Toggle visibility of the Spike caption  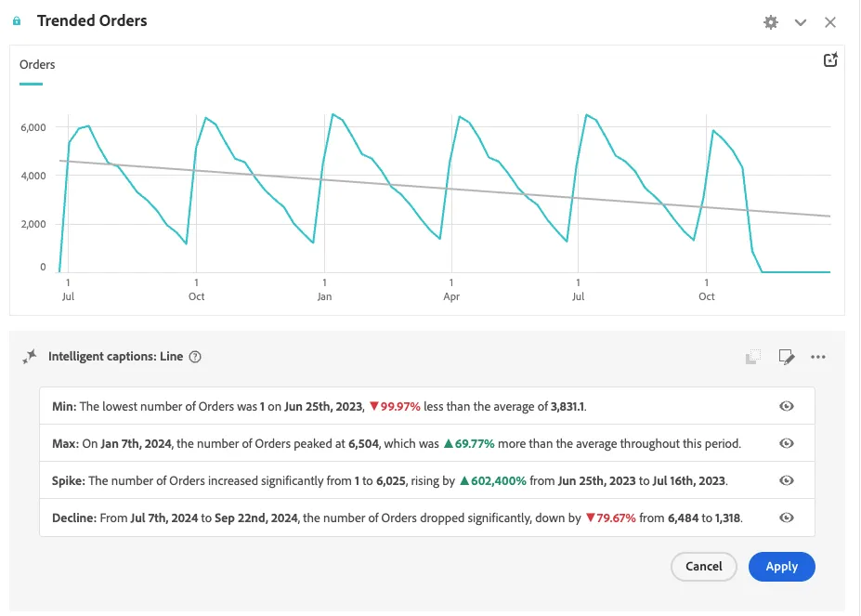pyautogui.click(x=787, y=480)
